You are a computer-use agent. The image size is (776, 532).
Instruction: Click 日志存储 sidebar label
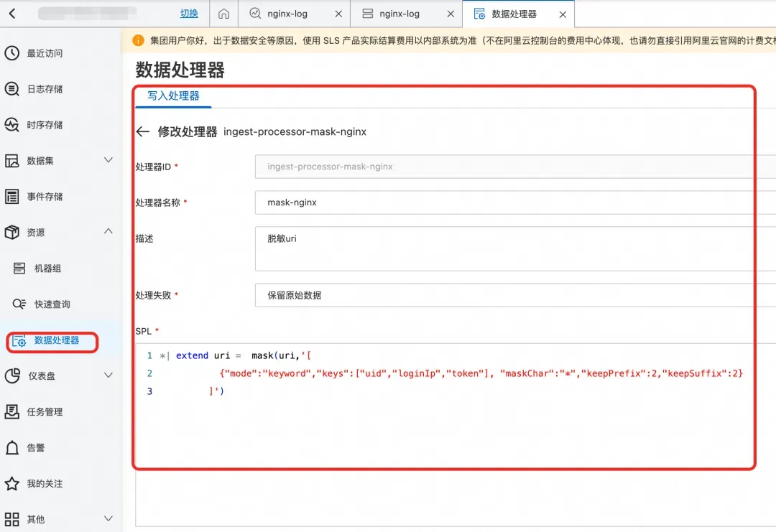(45, 89)
